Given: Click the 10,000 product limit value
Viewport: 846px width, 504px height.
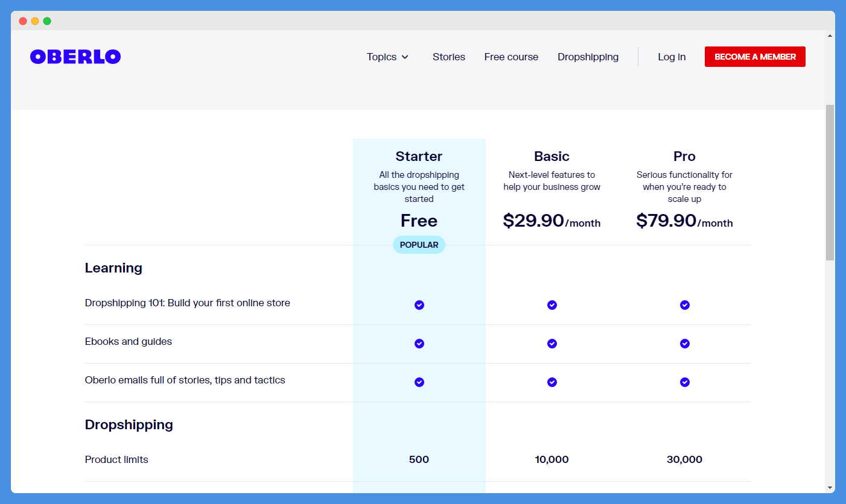Looking at the screenshot, I should click(x=552, y=459).
